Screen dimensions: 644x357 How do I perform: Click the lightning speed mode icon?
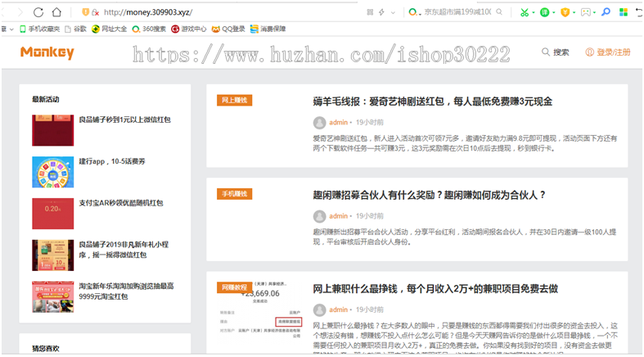(381, 12)
